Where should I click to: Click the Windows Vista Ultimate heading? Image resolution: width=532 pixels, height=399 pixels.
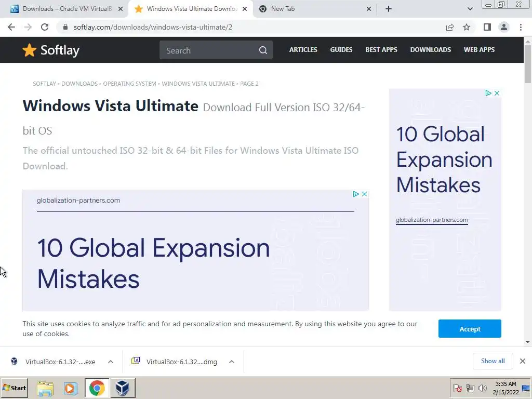[x=110, y=106]
